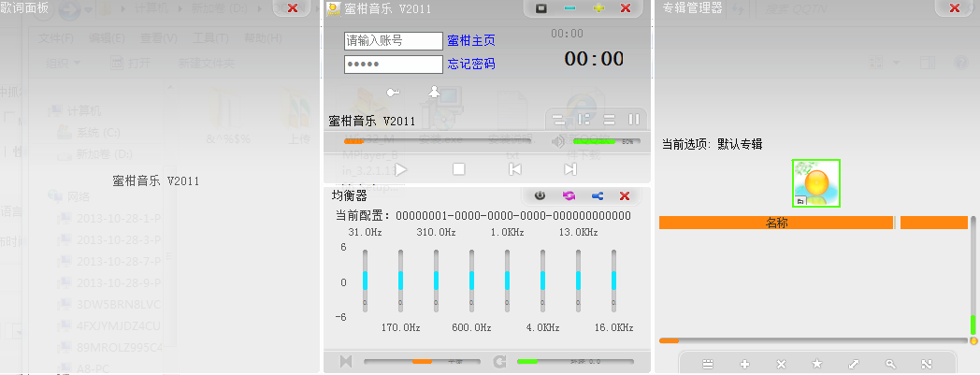Click the balance icon at equalizer bottom left
The image size is (980, 375).
[346, 361]
